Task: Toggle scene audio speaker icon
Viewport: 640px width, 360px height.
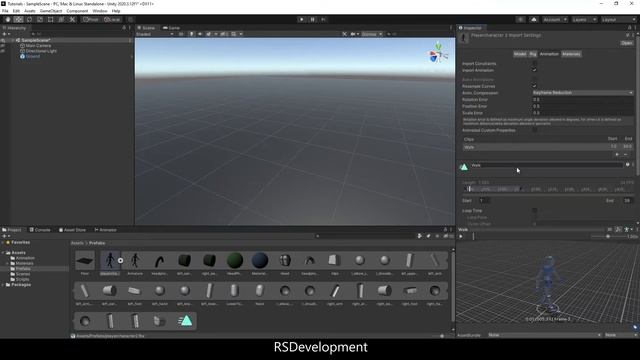Action: [x=200, y=34]
